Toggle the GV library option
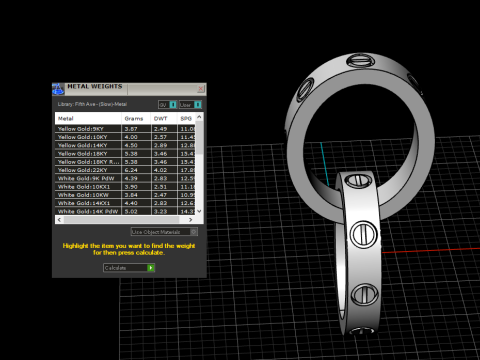Screen dimensions: 480x360 click(x=167, y=105)
